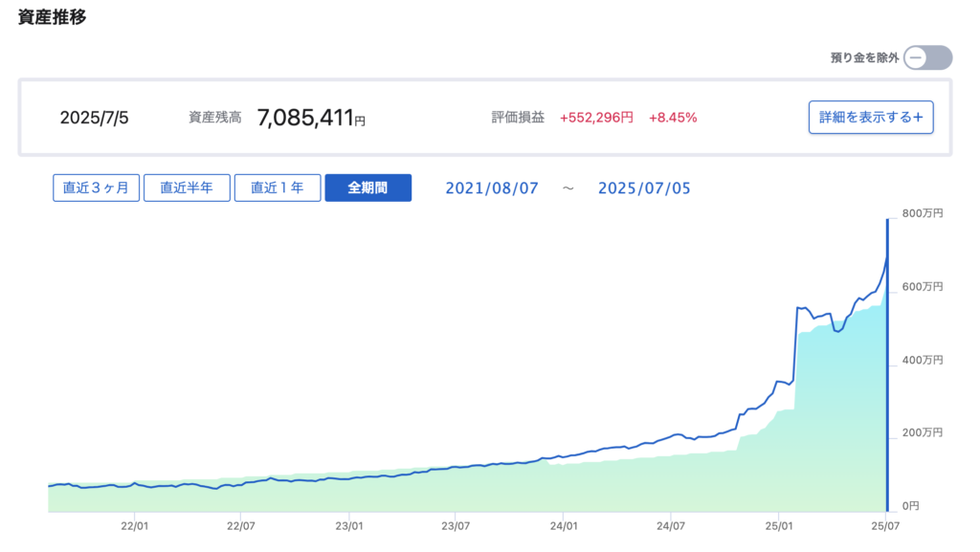Click the 2025/7/5 date in summary box
Viewport: 980px width, 552px height.
coord(94,118)
